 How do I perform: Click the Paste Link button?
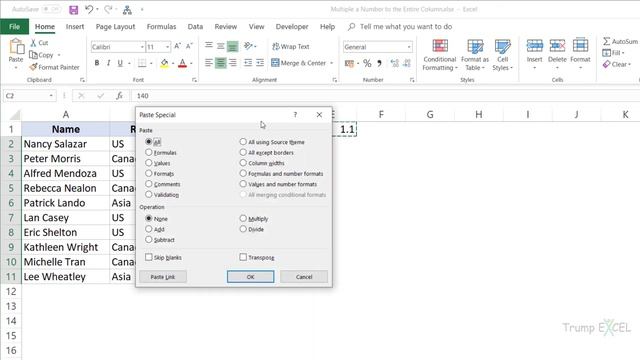point(163,277)
